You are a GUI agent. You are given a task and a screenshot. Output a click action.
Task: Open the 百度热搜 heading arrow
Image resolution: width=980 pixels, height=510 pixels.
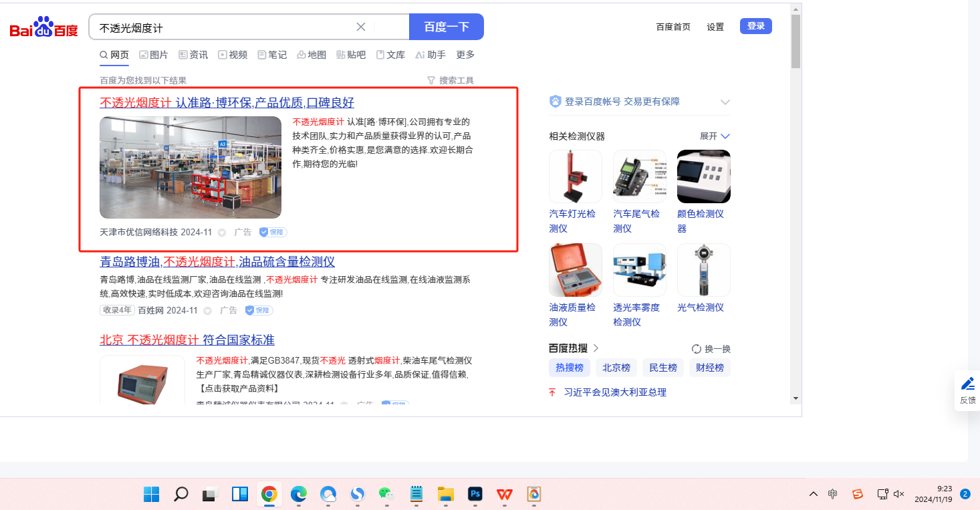(596, 348)
